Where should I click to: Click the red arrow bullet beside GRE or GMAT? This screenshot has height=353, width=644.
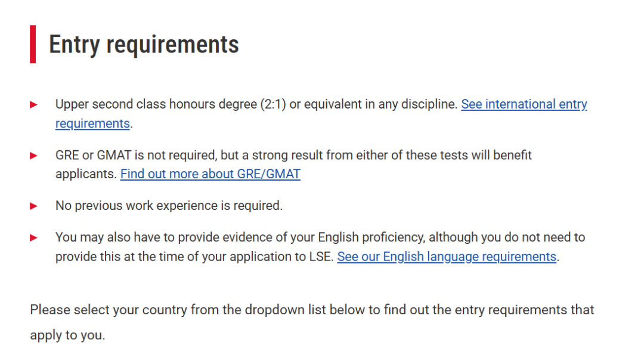pyautogui.click(x=33, y=156)
